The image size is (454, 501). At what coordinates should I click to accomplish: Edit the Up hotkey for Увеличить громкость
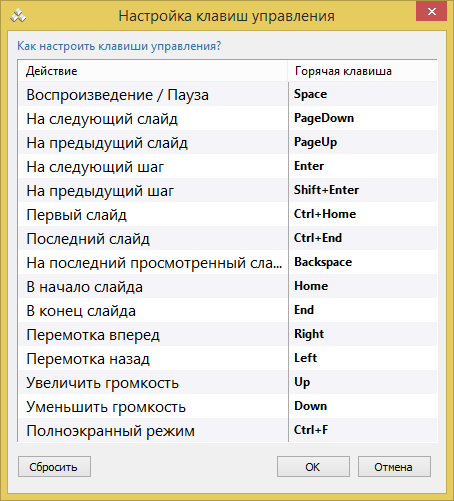[x=363, y=382]
